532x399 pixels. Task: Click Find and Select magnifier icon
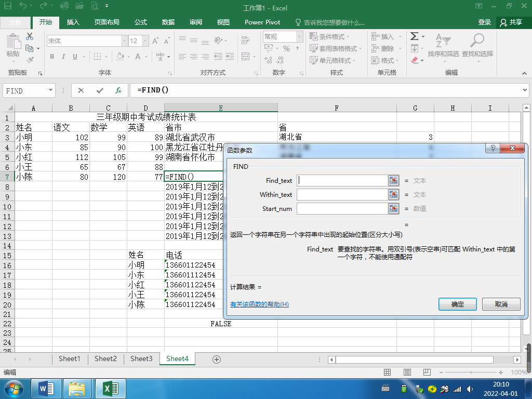[x=477, y=41]
